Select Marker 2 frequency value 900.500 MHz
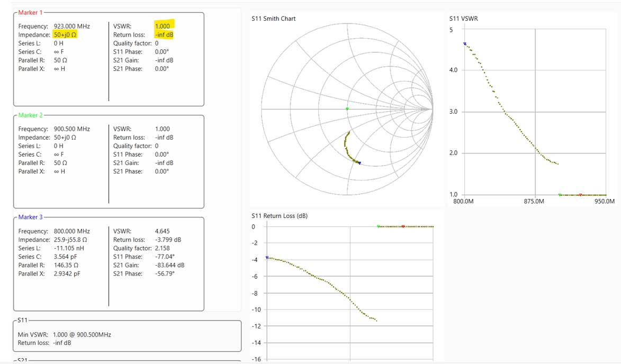The image size is (621, 364). [x=71, y=129]
